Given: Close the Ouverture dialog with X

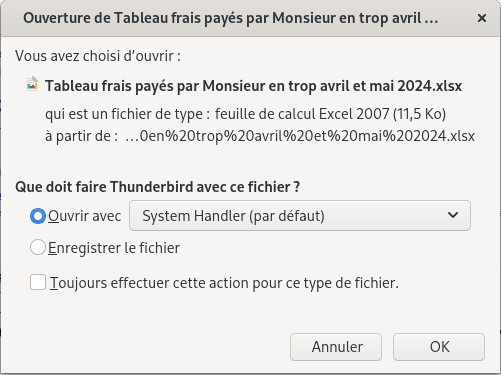Looking at the screenshot, I should [482, 18].
